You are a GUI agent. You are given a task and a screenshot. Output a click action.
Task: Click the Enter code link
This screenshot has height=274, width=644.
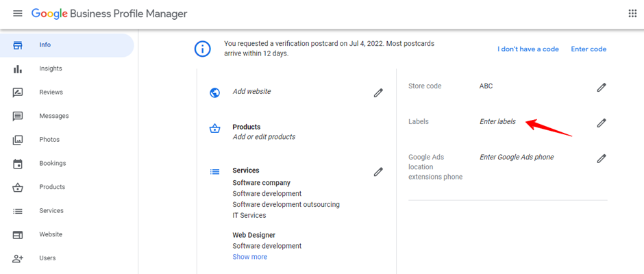coord(589,49)
